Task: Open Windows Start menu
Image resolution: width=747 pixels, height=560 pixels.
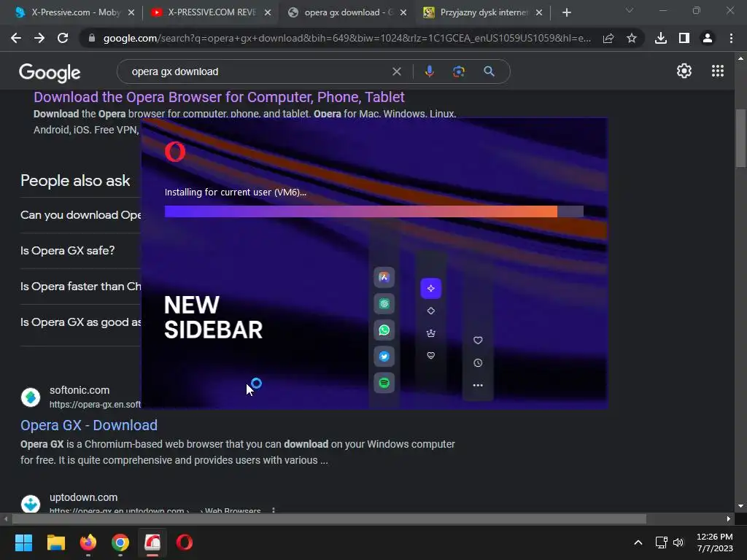Action: click(23, 542)
